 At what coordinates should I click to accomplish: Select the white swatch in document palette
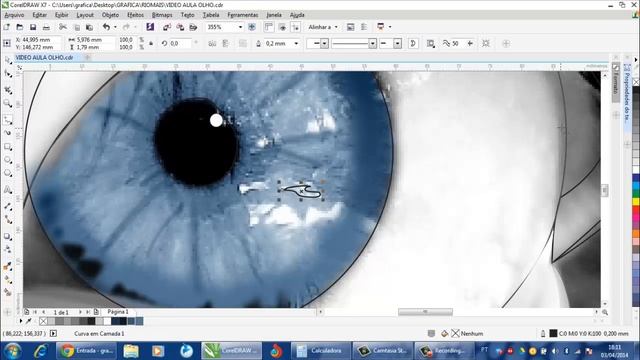(107, 321)
